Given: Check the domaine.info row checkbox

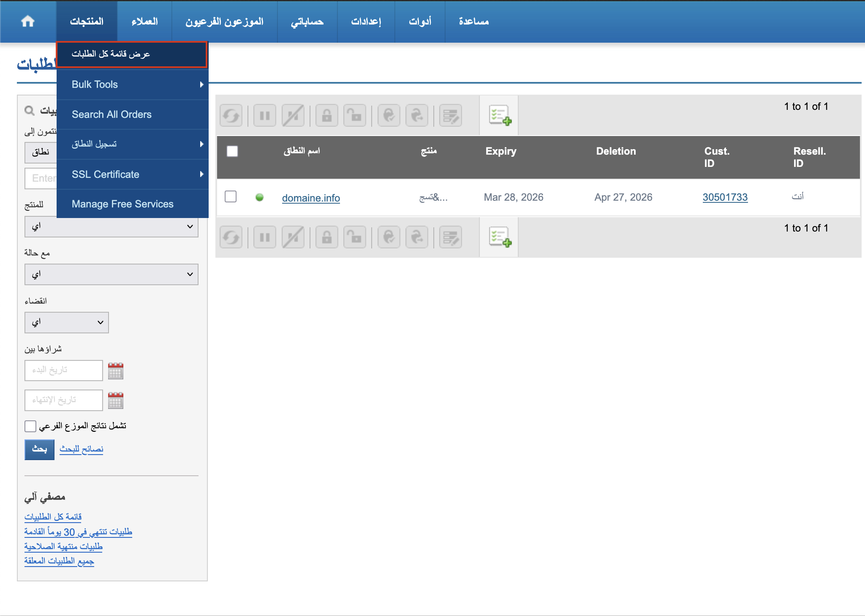Looking at the screenshot, I should (231, 196).
